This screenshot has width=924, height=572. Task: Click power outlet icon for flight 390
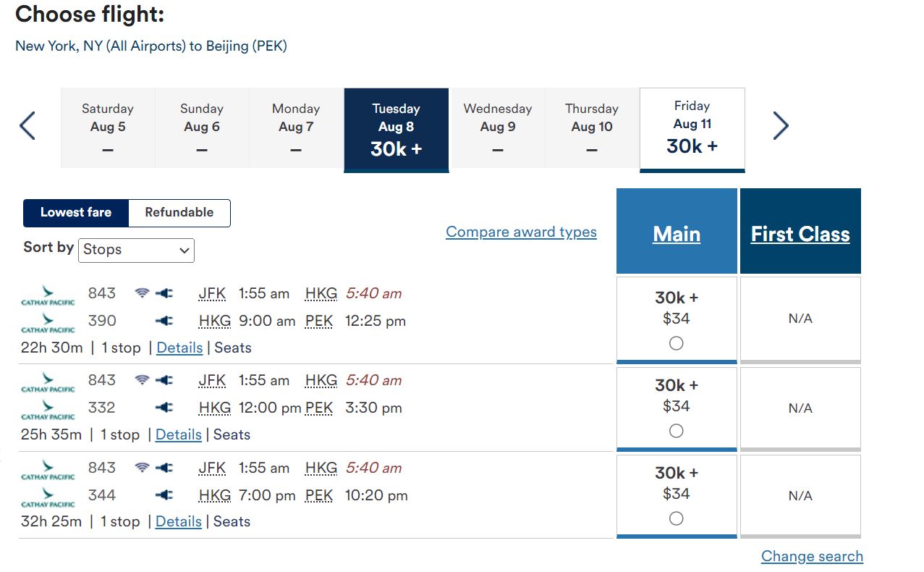[x=164, y=321]
